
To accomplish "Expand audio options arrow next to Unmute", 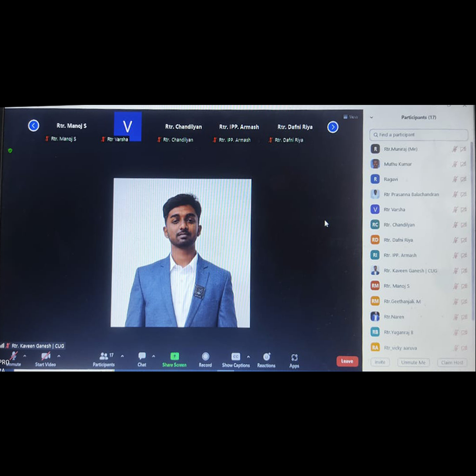I will tap(25, 356).
